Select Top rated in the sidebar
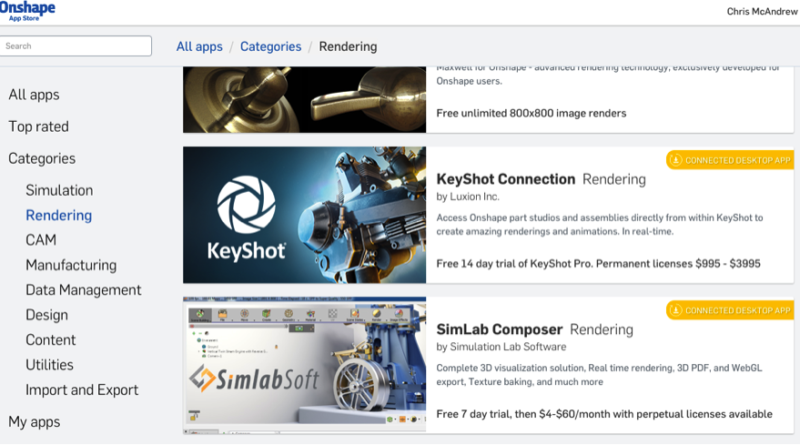This screenshot has width=800, height=445. pos(38,127)
